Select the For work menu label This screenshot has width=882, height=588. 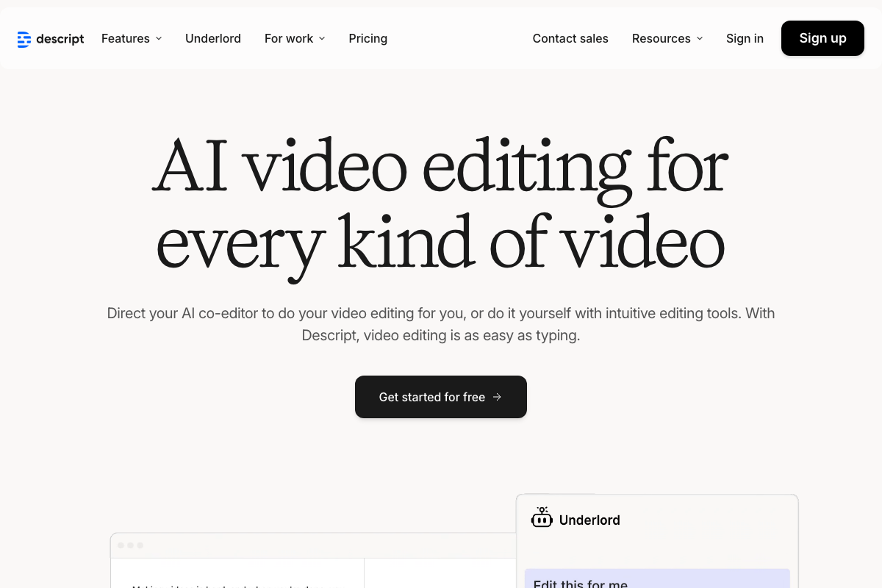click(x=289, y=39)
